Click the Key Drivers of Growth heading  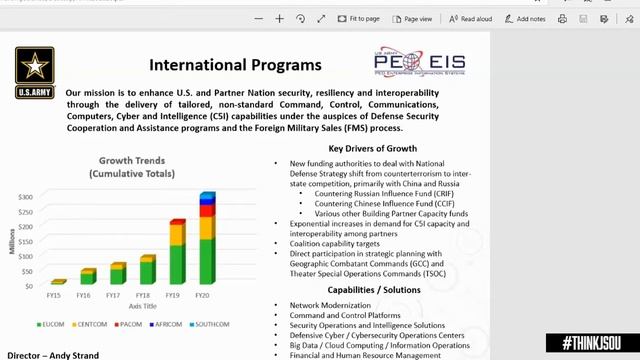point(373,149)
